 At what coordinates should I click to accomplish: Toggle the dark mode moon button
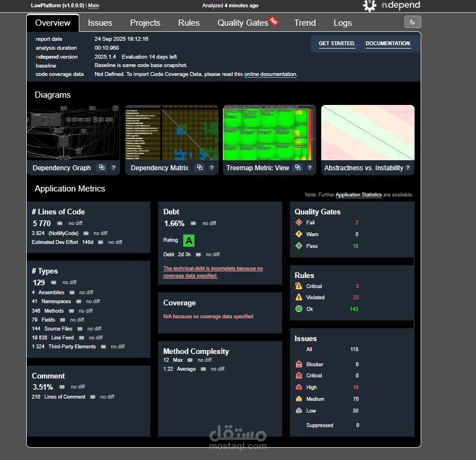click(412, 22)
